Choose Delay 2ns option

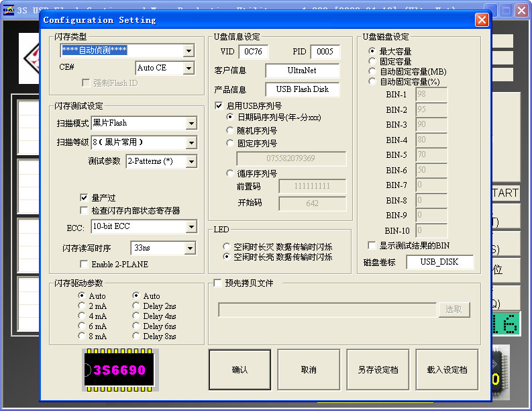[x=136, y=306]
